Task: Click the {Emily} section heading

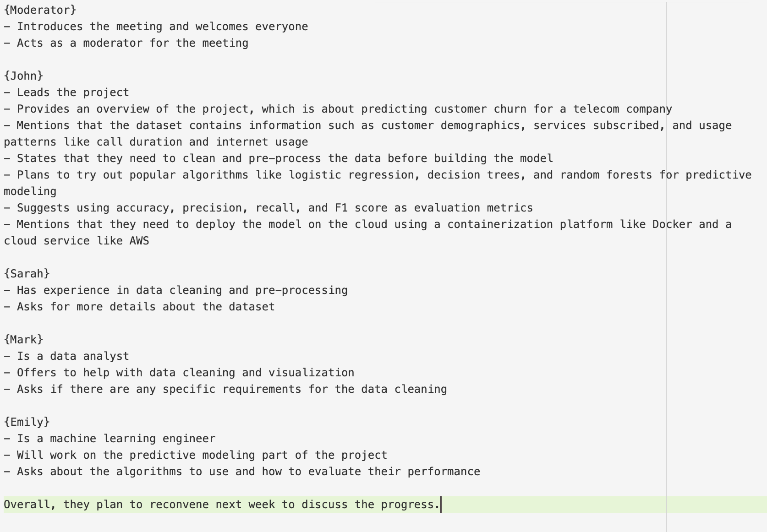Action: coord(27,422)
